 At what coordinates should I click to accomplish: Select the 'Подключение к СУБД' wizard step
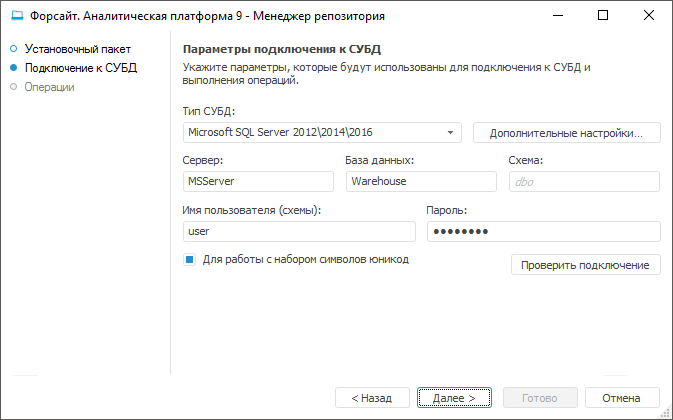80,68
